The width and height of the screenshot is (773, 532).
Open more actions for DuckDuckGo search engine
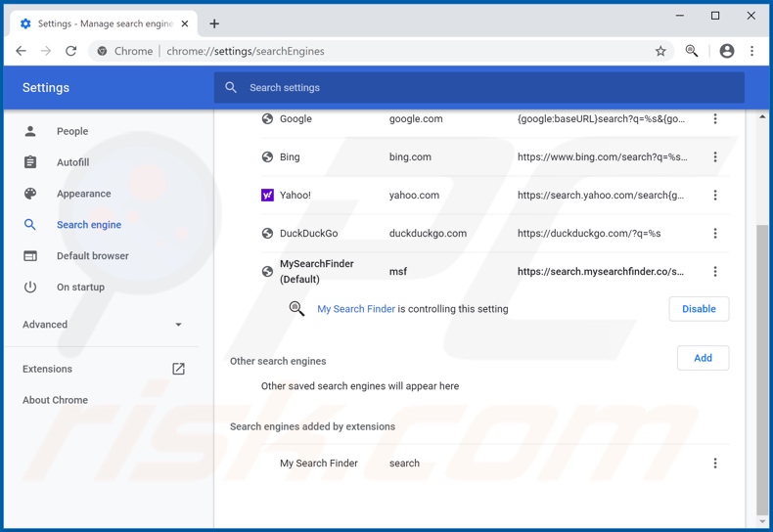[715, 233]
